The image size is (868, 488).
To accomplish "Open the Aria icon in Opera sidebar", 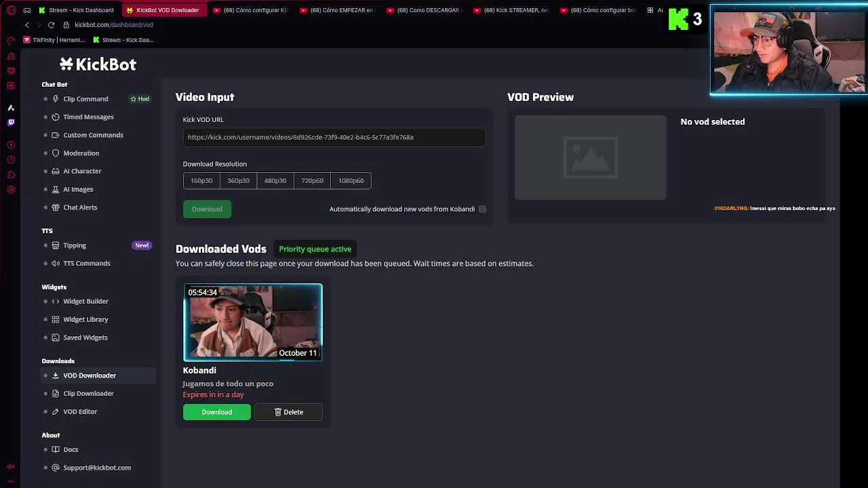I will [x=11, y=108].
